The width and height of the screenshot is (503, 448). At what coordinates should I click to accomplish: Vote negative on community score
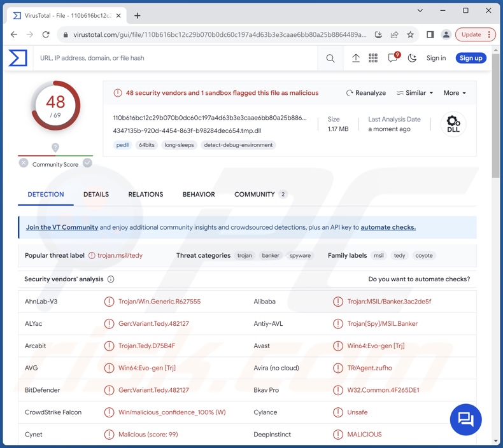coord(24,163)
